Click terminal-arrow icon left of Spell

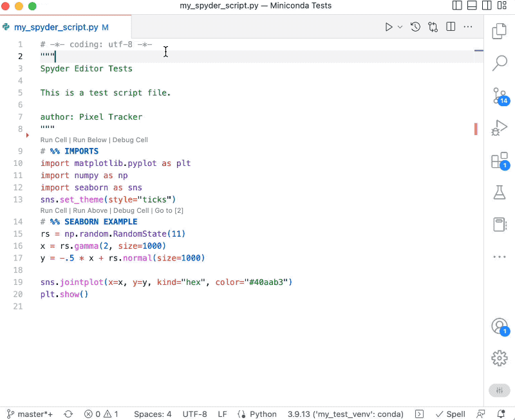click(x=419, y=414)
